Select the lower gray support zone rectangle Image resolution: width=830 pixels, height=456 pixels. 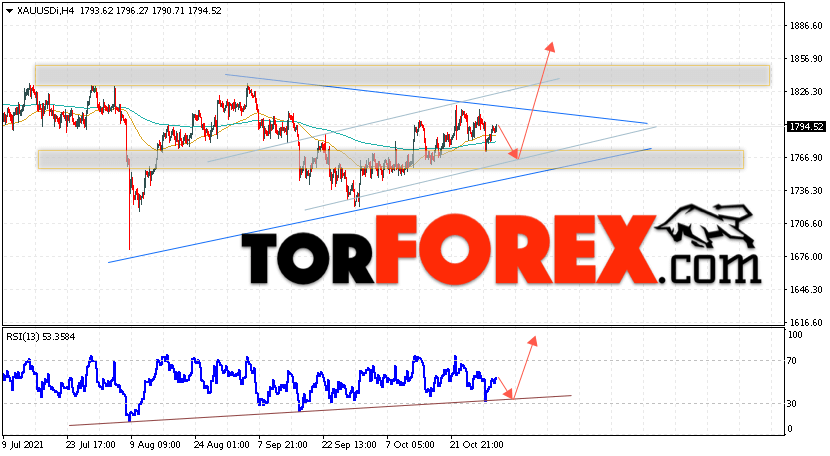coord(391,159)
